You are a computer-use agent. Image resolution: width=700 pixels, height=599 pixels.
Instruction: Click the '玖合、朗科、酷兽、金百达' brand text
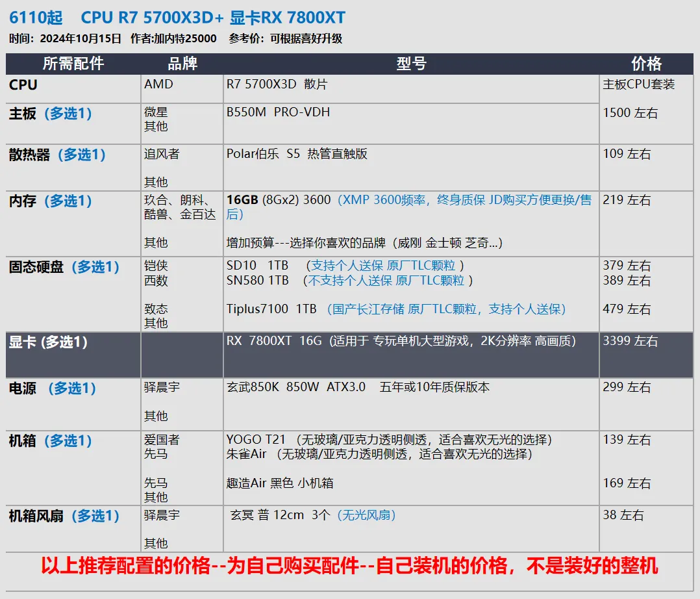click(x=180, y=207)
